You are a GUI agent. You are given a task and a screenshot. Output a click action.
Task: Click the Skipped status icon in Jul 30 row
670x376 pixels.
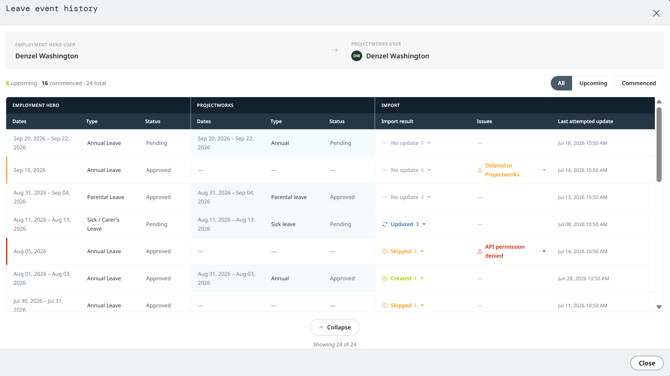385,306
